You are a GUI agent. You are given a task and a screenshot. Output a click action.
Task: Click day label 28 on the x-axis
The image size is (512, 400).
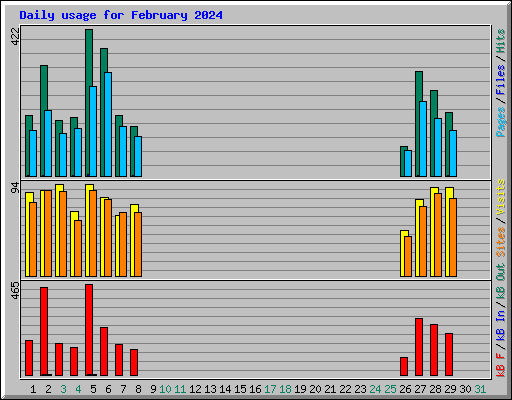pos(435,389)
